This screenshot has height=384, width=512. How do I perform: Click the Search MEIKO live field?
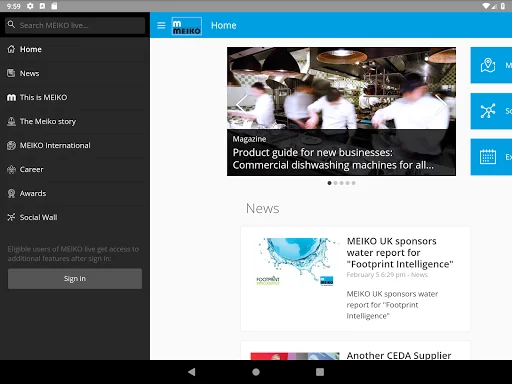pos(75,25)
